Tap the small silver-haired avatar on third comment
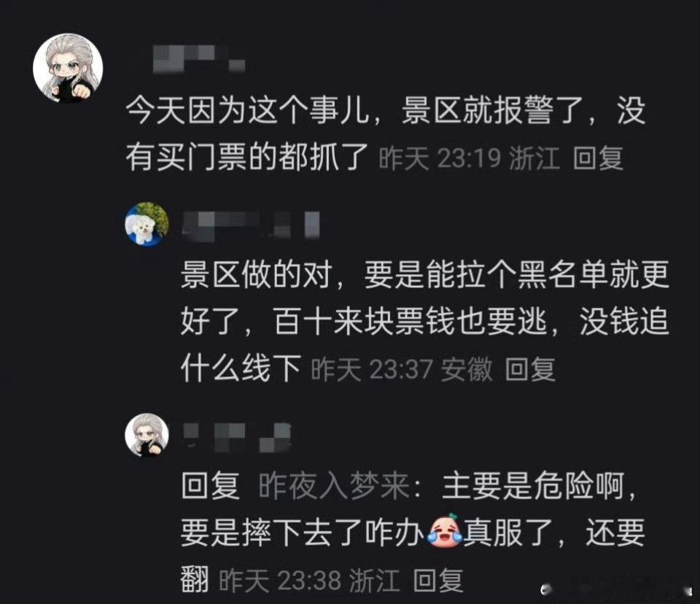This screenshot has height=604, width=700. 147,435
